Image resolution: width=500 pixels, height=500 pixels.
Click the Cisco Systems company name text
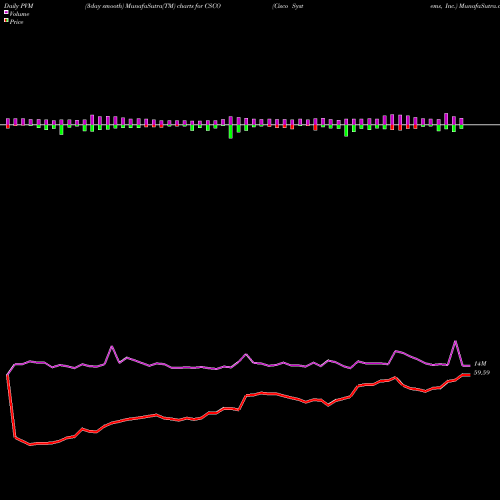click(x=287, y=6)
